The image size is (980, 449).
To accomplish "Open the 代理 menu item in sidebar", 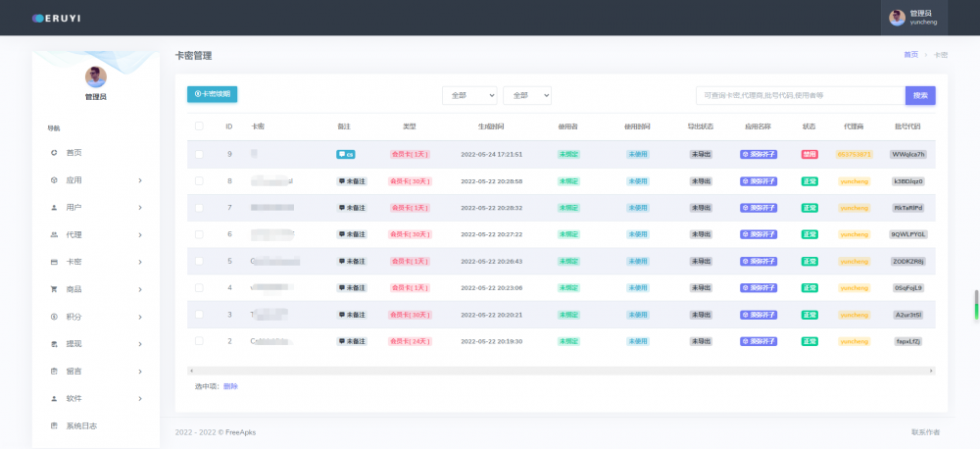I will pyautogui.click(x=96, y=235).
